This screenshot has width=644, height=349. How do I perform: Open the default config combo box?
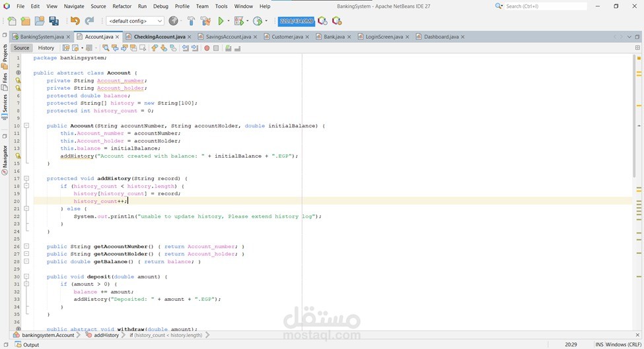coord(135,21)
